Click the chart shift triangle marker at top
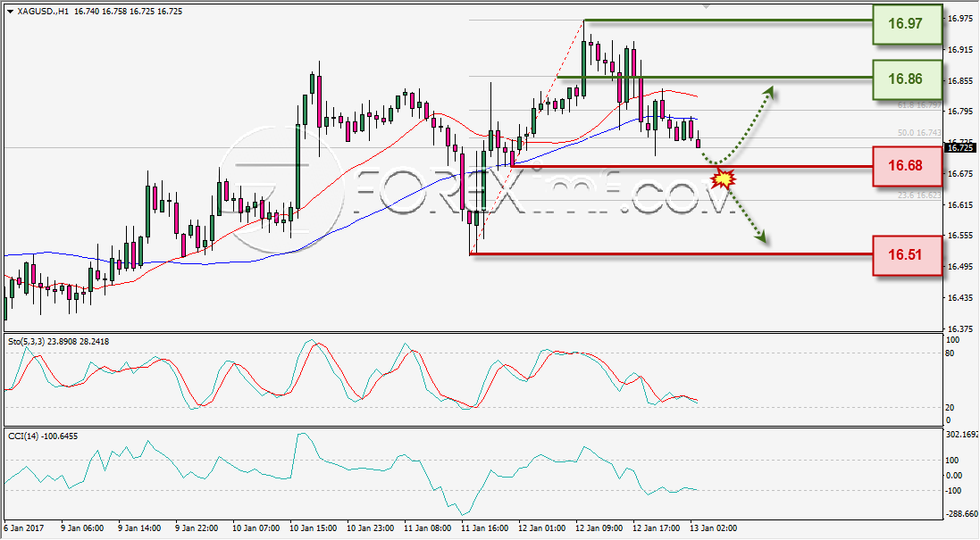 (707, 5)
